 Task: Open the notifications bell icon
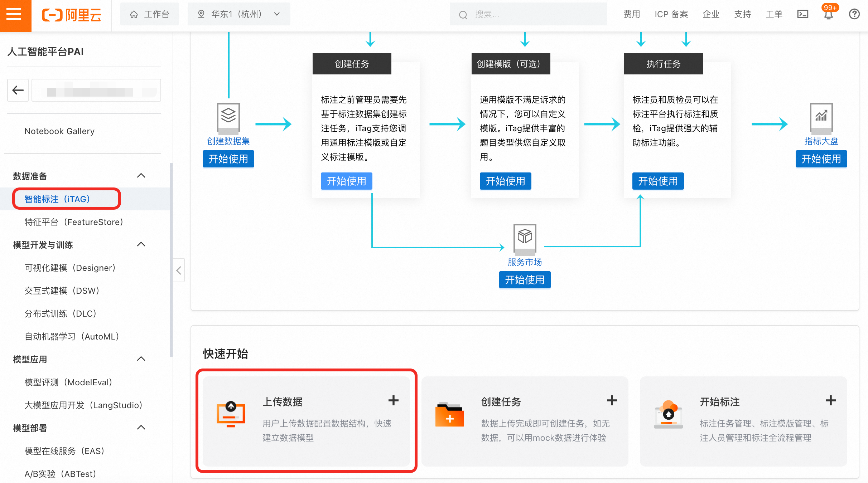pos(828,15)
